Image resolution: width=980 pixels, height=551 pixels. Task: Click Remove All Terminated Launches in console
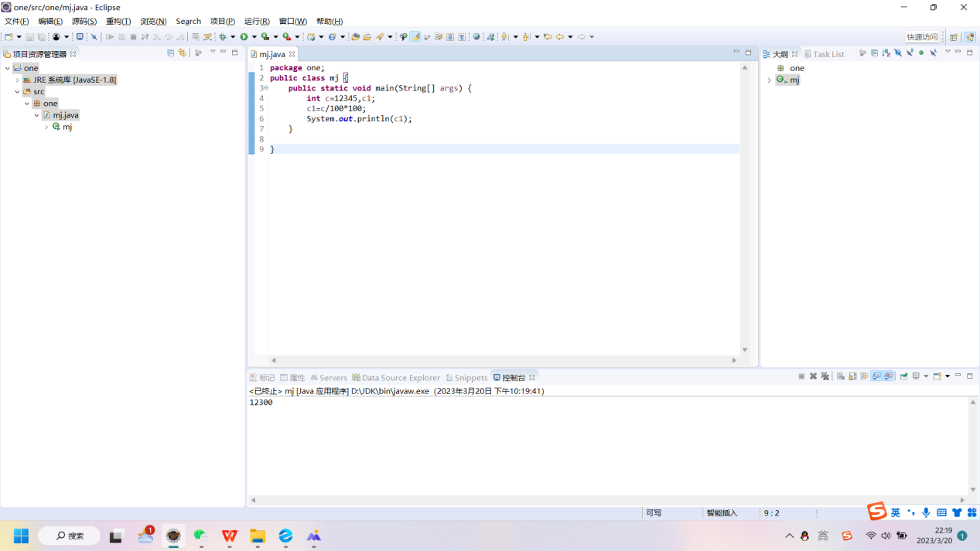[x=825, y=376]
